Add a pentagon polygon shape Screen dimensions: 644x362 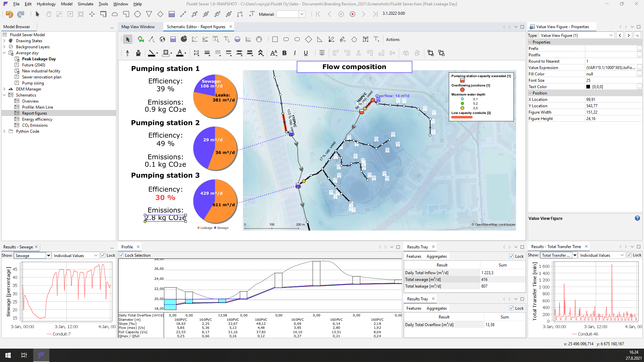coord(354,39)
